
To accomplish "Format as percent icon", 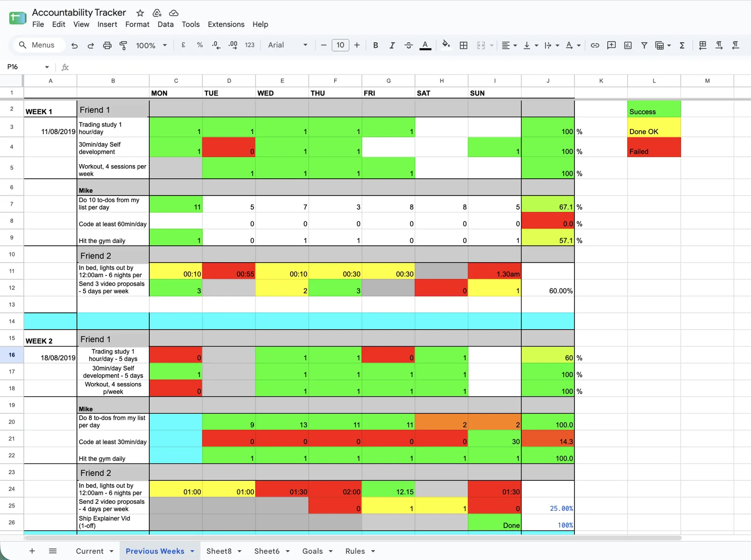I will pyautogui.click(x=200, y=45).
